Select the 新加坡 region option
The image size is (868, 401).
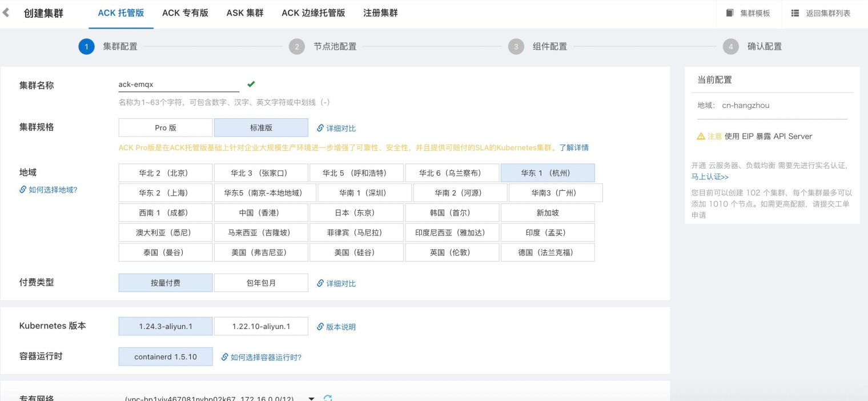click(548, 212)
